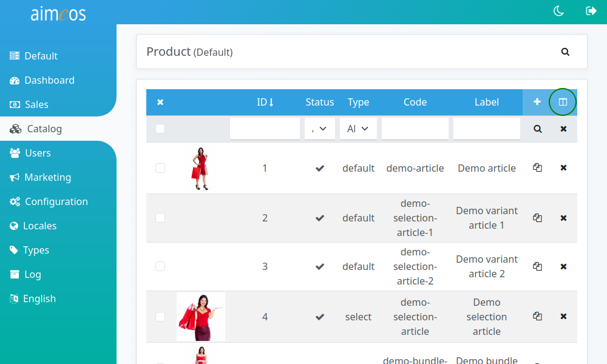Open search via Product panel magnifier icon

[x=565, y=52]
